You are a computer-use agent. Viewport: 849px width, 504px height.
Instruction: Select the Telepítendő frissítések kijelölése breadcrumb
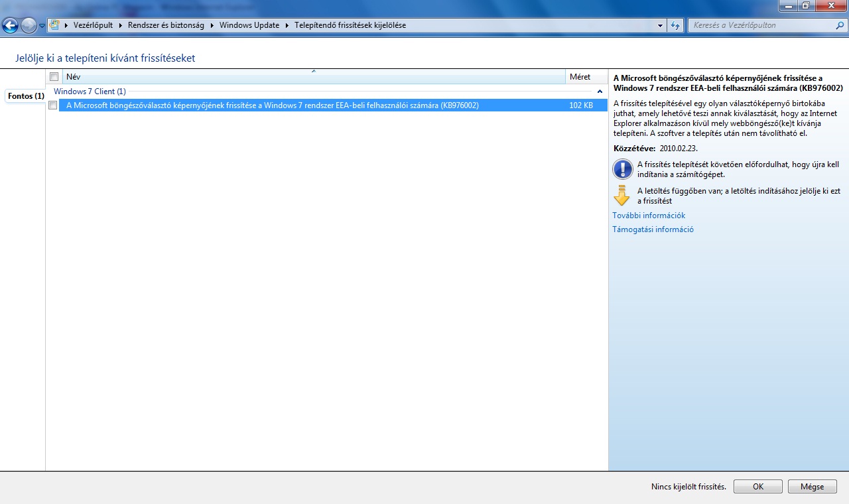coord(350,25)
